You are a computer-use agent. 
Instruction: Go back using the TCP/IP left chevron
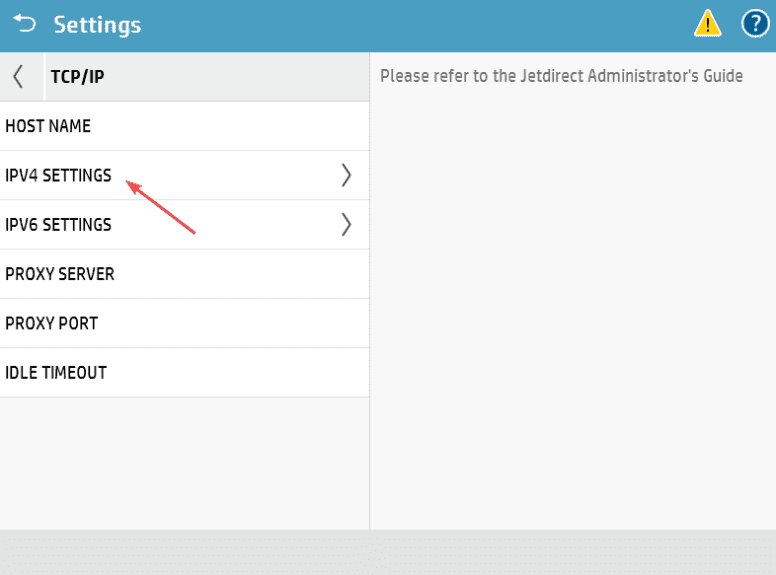click(x=18, y=77)
